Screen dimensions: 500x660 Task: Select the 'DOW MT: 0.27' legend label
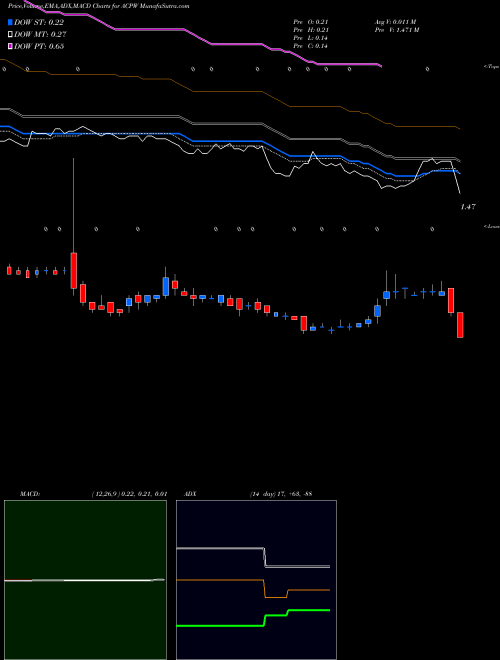(x=40, y=35)
